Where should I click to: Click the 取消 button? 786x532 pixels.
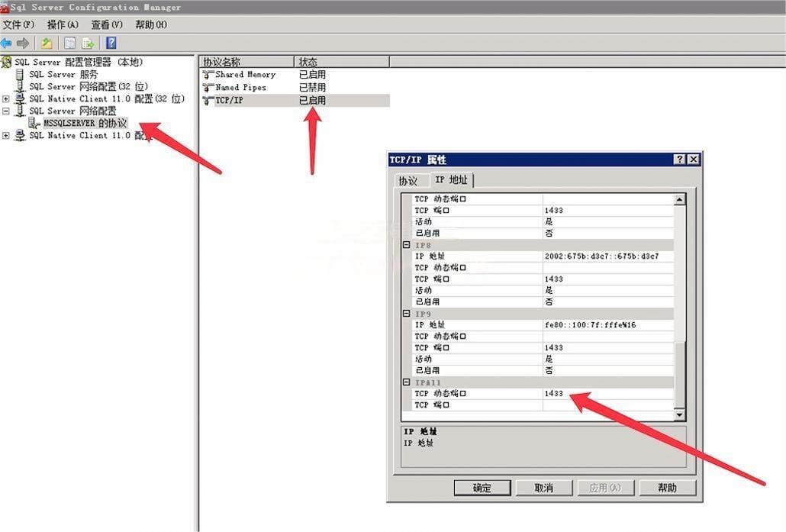tap(544, 488)
